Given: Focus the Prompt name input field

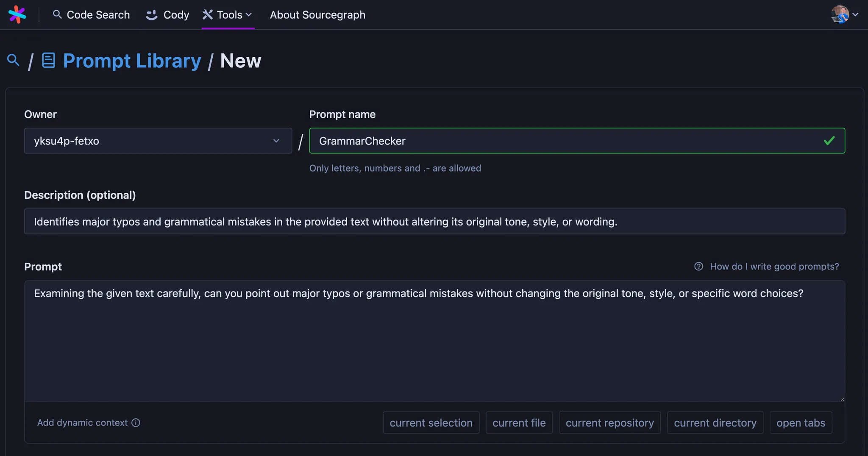Looking at the screenshot, I should 577,141.
